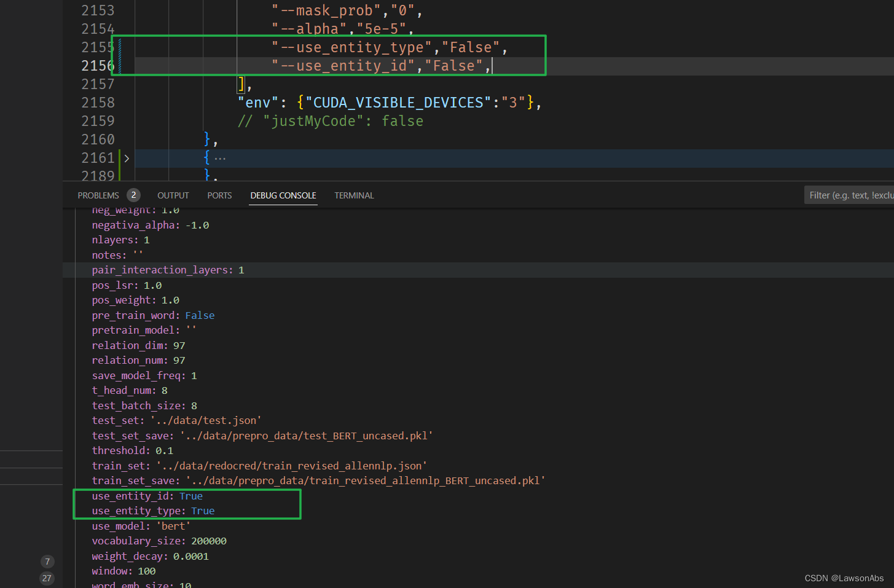Click the nlayers: 1 console line

120,240
